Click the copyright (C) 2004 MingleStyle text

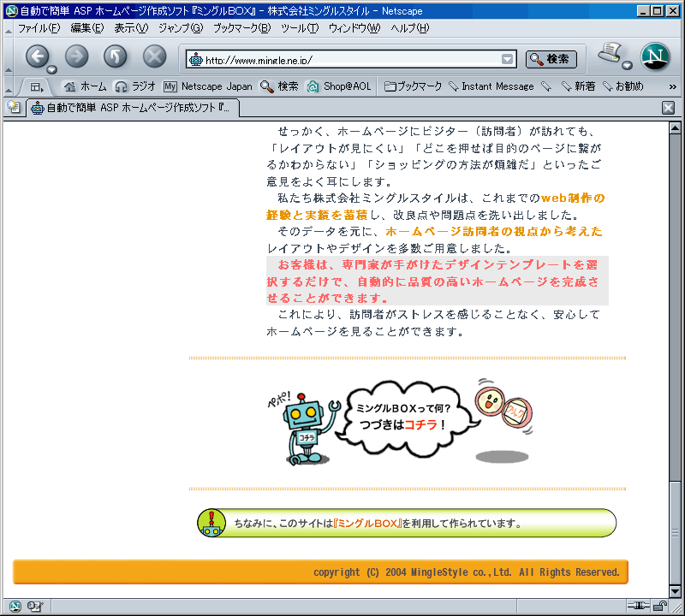click(467, 572)
